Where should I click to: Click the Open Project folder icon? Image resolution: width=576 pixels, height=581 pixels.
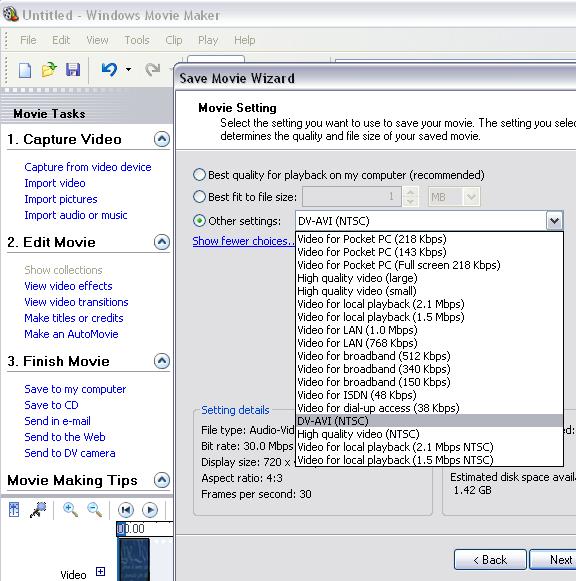[49, 69]
